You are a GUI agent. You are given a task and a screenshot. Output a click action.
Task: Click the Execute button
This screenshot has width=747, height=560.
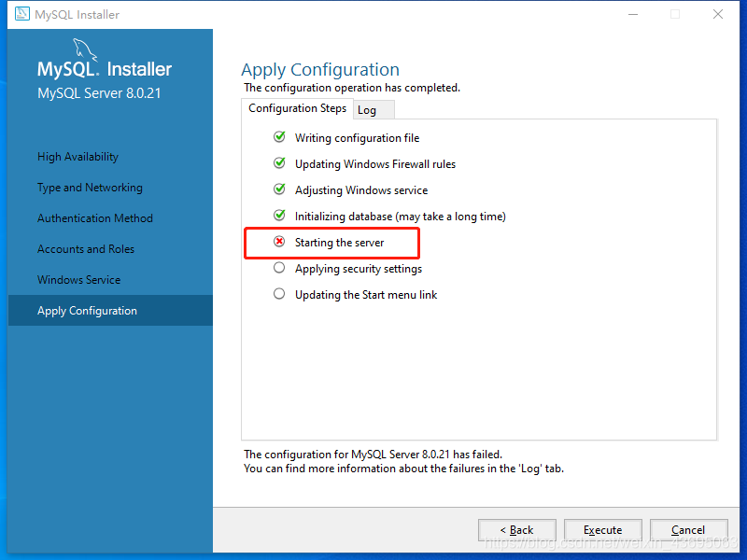[x=603, y=530]
